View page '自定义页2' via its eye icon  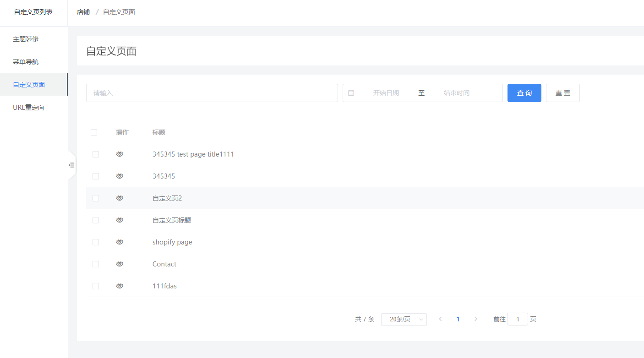click(x=120, y=198)
